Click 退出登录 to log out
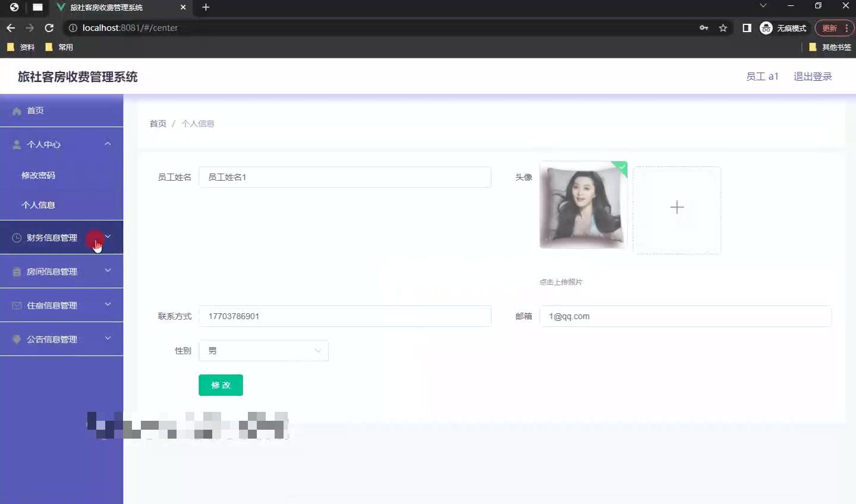 (x=813, y=76)
